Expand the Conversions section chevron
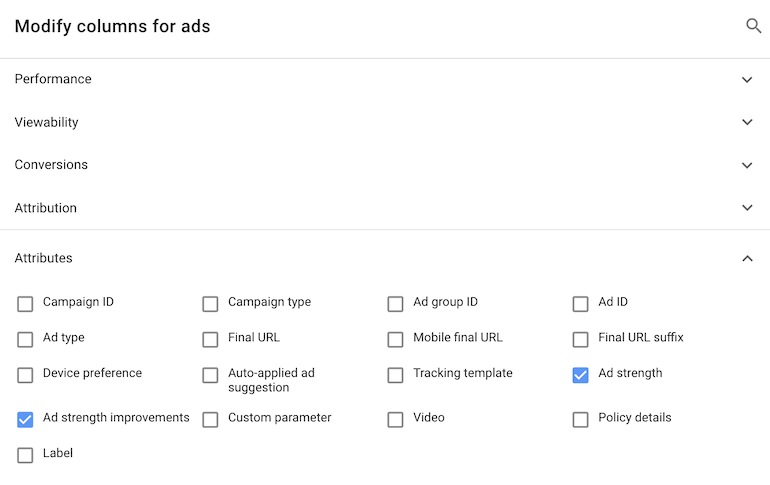This screenshot has width=770, height=485. pyautogui.click(x=747, y=165)
